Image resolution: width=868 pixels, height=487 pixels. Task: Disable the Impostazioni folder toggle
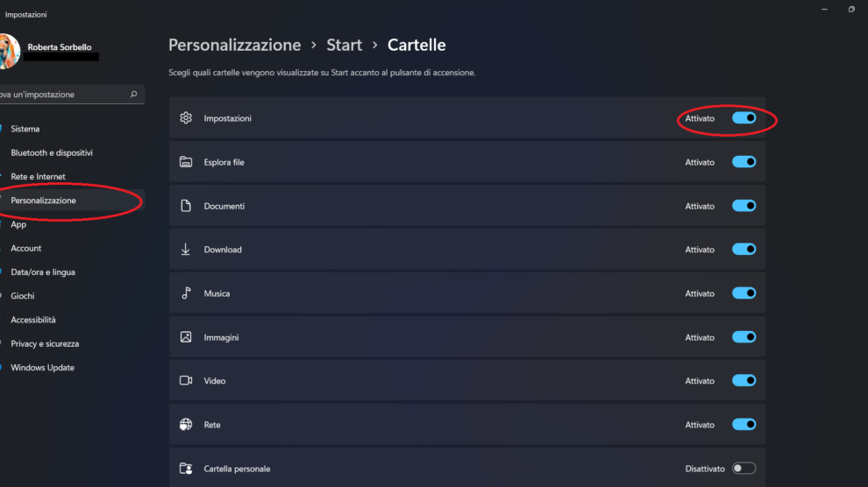coord(743,118)
